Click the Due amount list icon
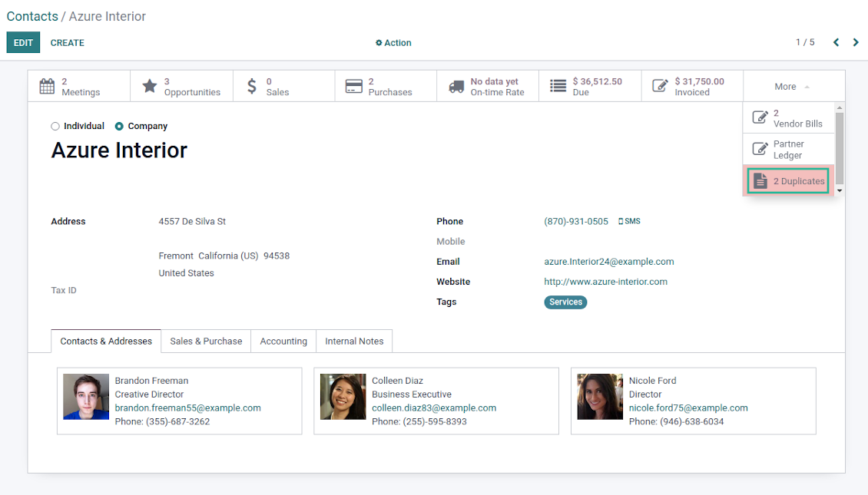Image resolution: width=868 pixels, height=495 pixels. pyautogui.click(x=558, y=87)
